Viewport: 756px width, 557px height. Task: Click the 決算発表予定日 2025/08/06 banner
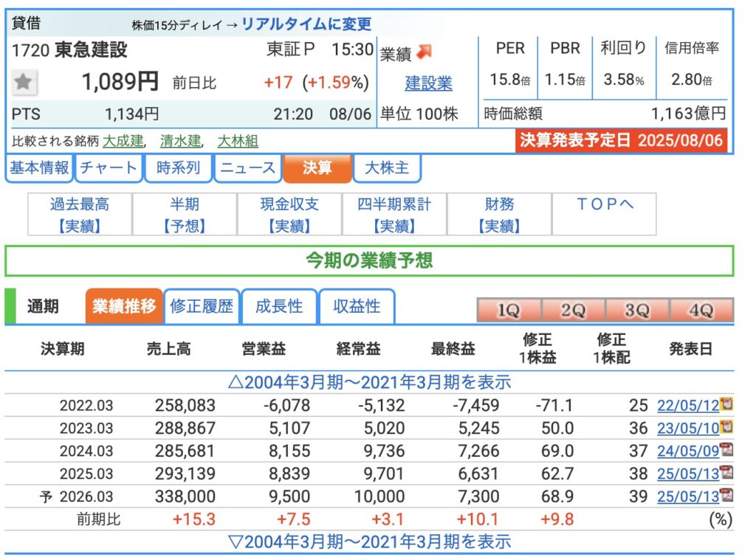click(x=621, y=140)
